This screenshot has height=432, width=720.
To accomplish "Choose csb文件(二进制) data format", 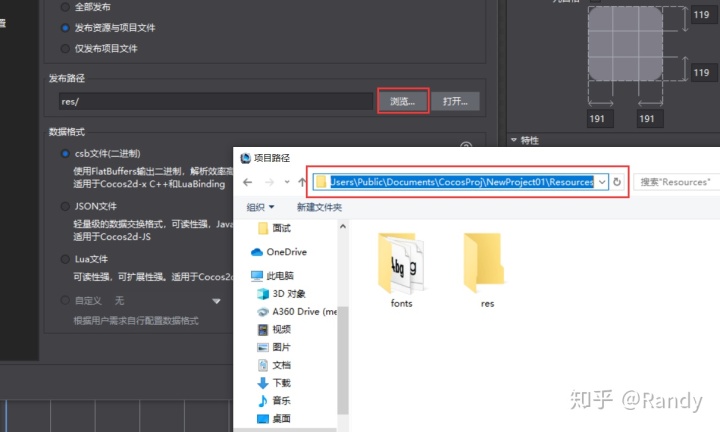I will [x=65, y=153].
